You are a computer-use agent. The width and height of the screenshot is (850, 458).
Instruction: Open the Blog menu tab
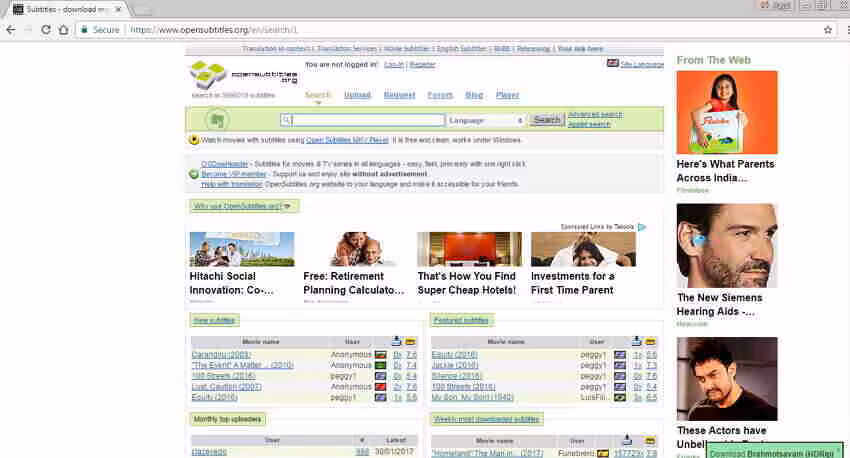(474, 95)
